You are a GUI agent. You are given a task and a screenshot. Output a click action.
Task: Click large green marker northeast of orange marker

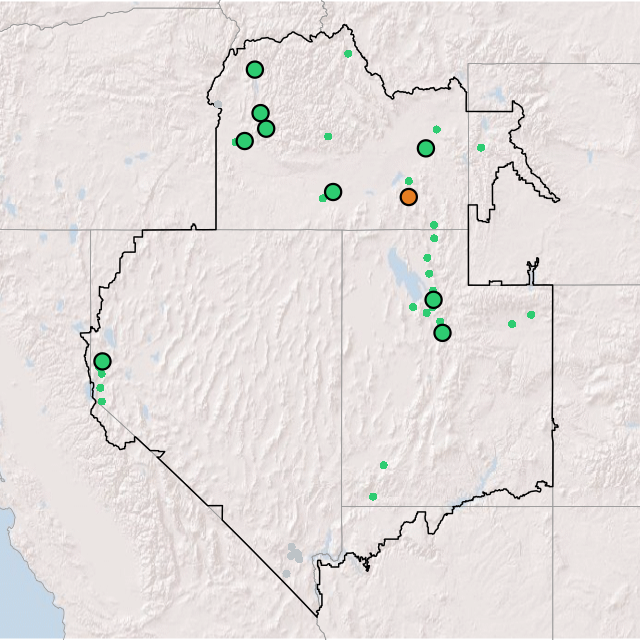426,149
